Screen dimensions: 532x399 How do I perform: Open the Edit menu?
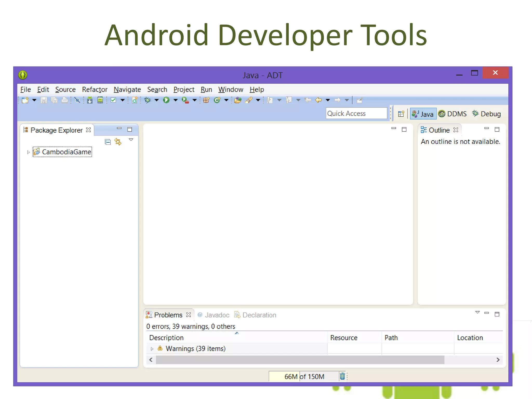pos(43,89)
